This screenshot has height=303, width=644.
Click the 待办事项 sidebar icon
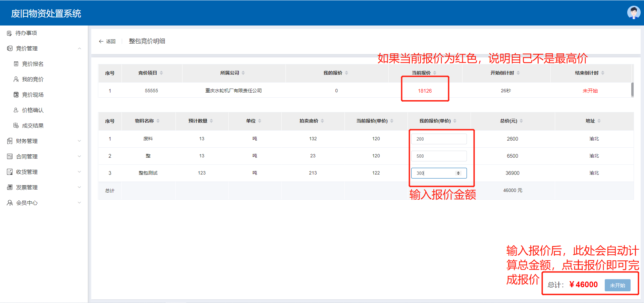pos(9,33)
